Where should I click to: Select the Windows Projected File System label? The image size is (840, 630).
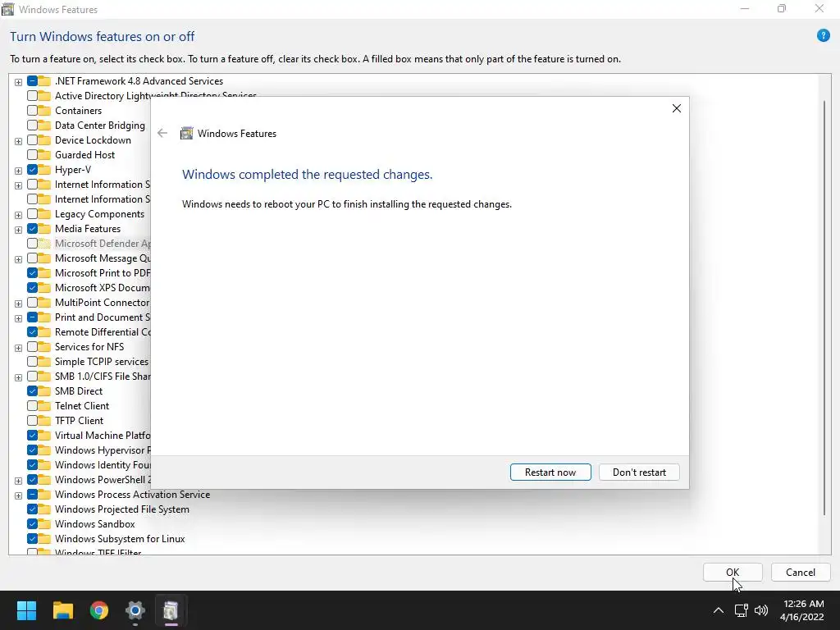coord(122,509)
